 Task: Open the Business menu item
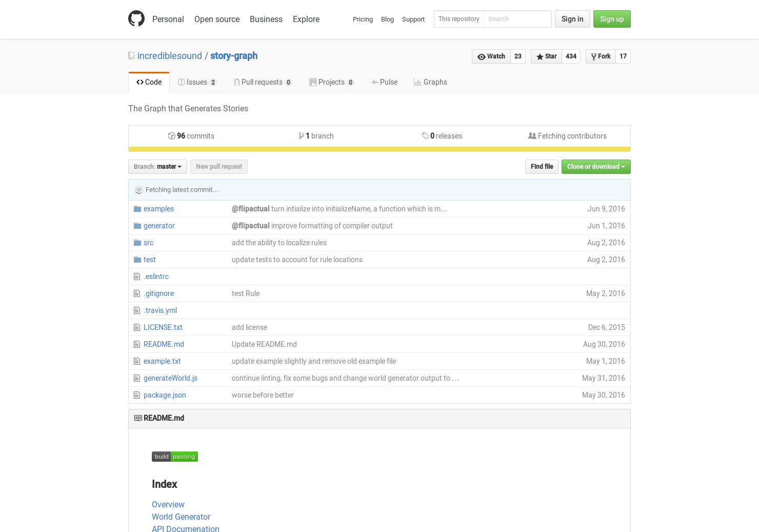(x=266, y=19)
